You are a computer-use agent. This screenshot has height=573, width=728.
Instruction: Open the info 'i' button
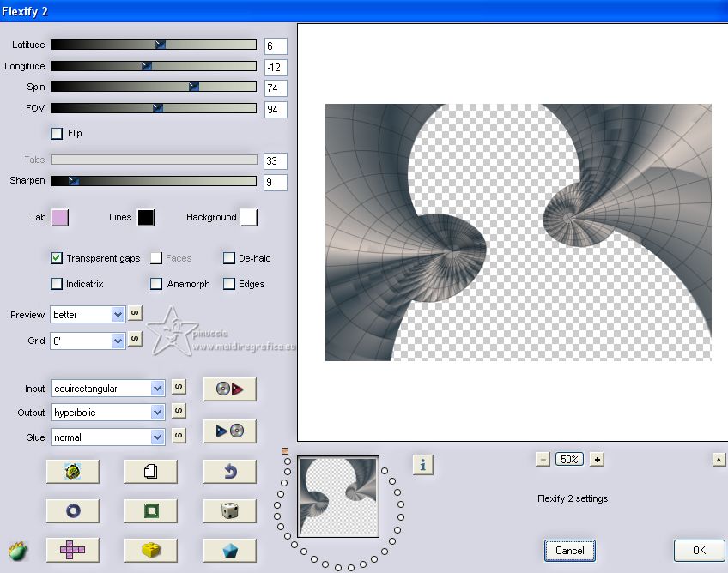pyautogui.click(x=422, y=464)
